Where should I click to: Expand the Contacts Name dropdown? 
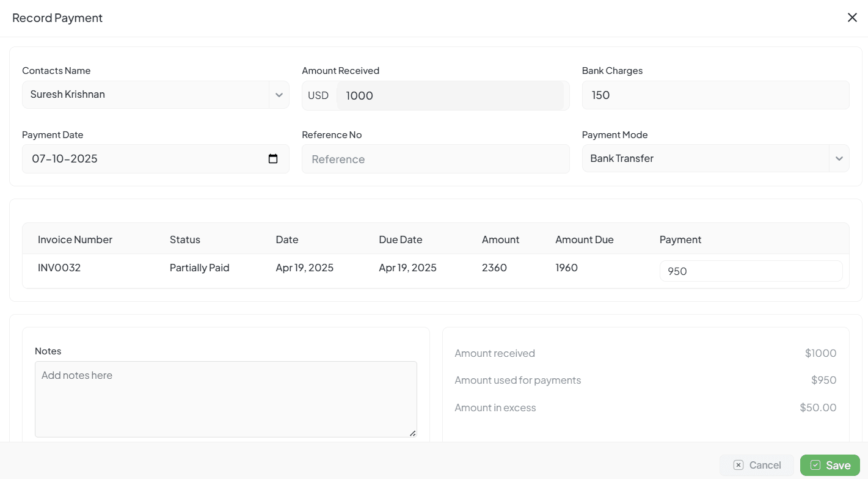pyautogui.click(x=279, y=95)
